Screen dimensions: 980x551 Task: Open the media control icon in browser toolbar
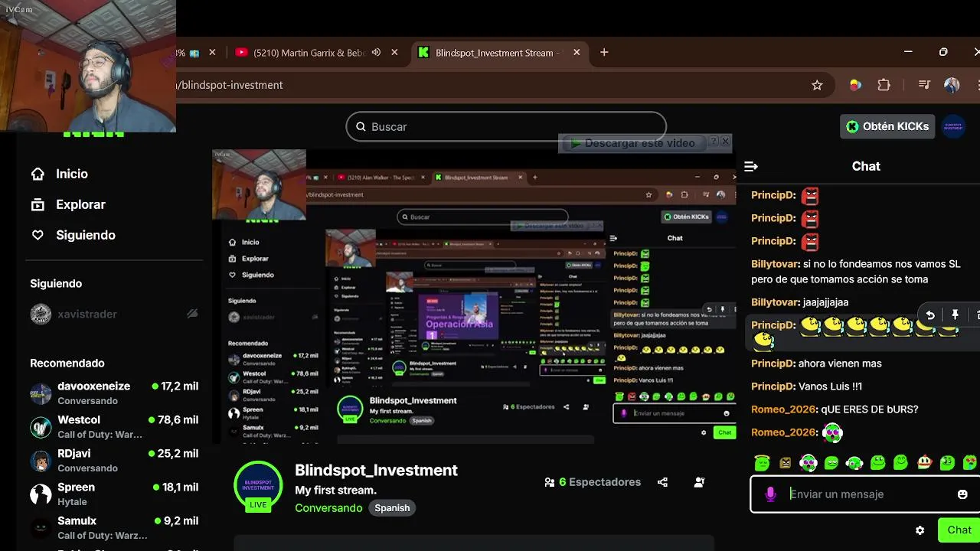coord(924,85)
